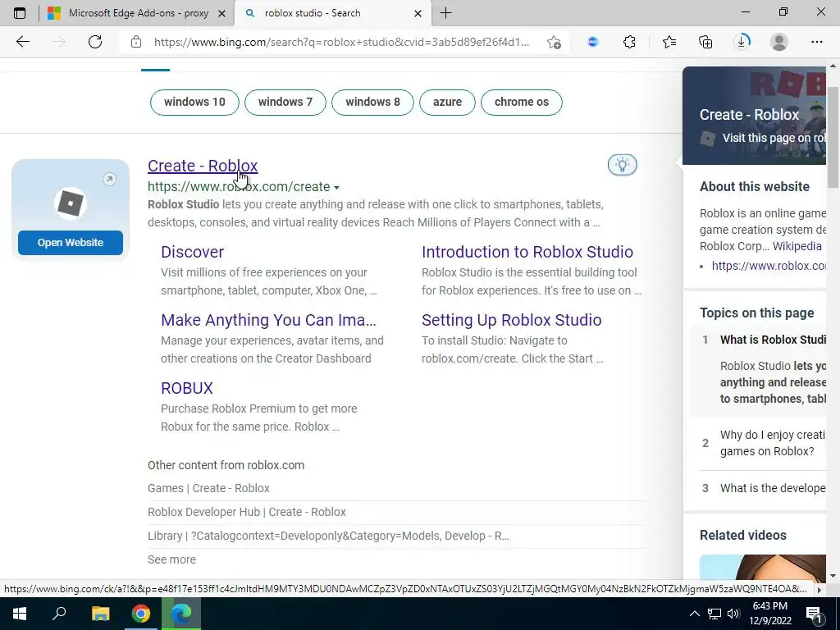The image size is (840, 630).
Task: Click the grayed-out forward arrow
Action: click(59, 42)
